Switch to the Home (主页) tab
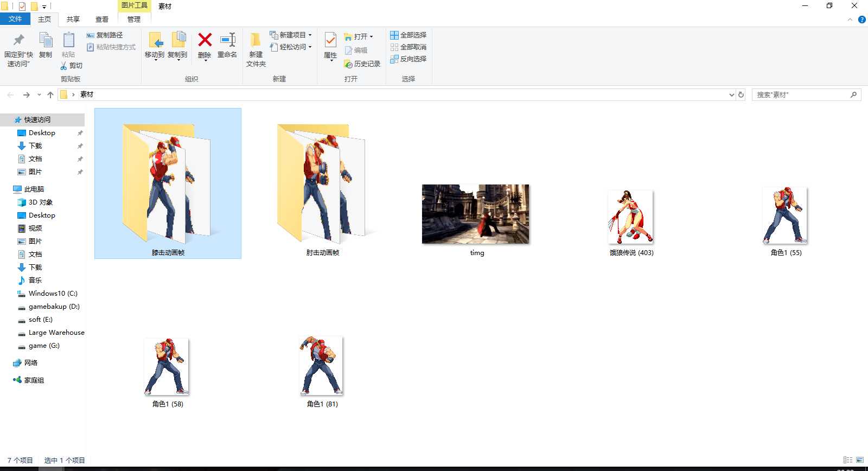 click(44, 20)
